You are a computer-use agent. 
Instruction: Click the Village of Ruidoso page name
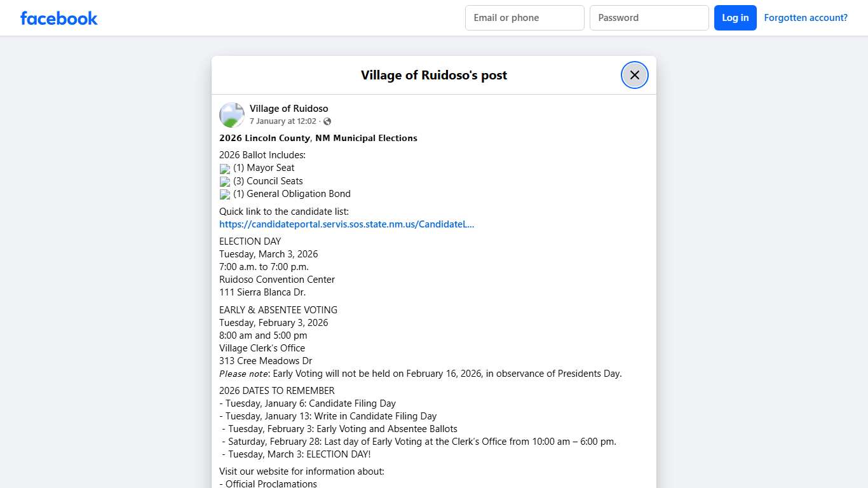point(288,108)
